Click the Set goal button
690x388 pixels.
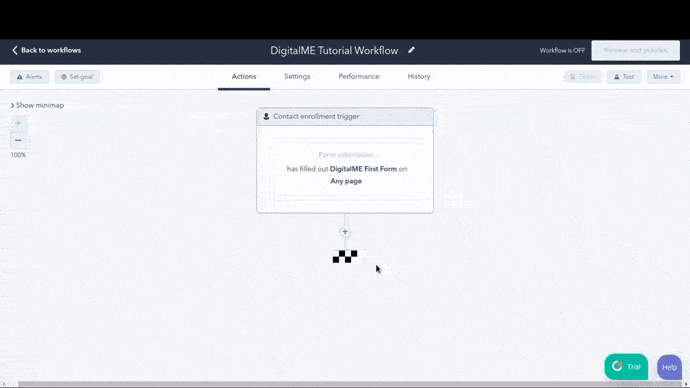pyautogui.click(x=77, y=77)
